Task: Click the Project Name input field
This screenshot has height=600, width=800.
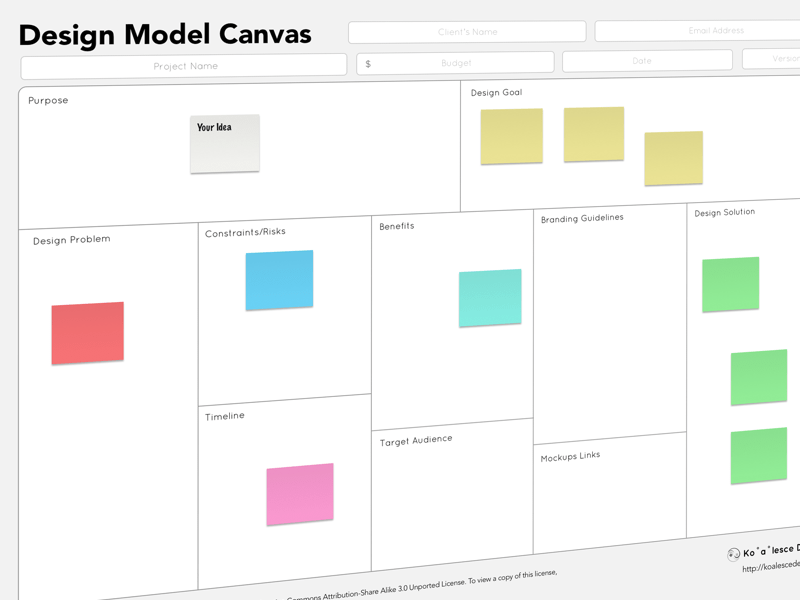Action: click(184, 66)
